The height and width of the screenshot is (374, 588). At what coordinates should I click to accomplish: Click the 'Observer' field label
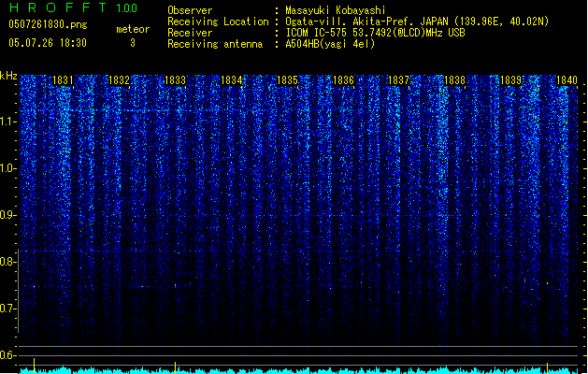coord(190,10)
